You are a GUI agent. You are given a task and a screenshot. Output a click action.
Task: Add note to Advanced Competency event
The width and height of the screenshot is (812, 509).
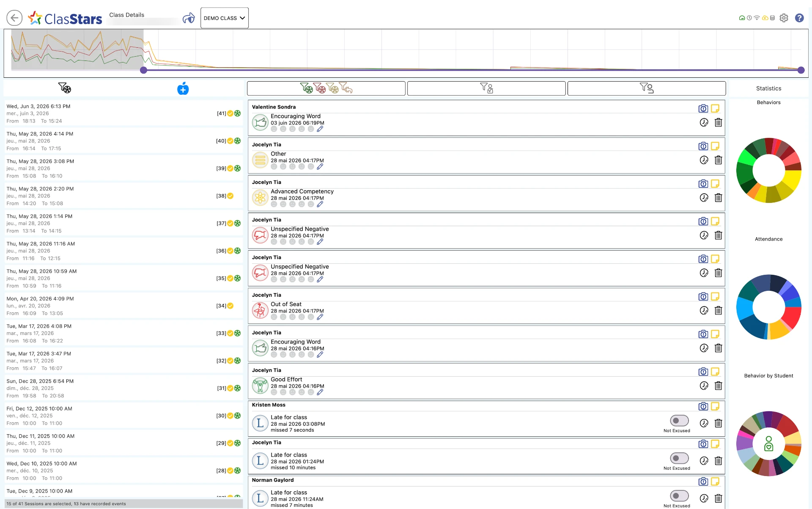coord(715,184)
